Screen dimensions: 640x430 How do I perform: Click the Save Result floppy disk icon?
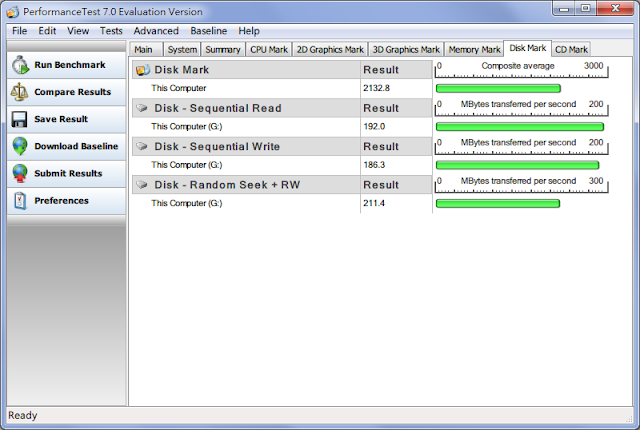tap(19, 119)
